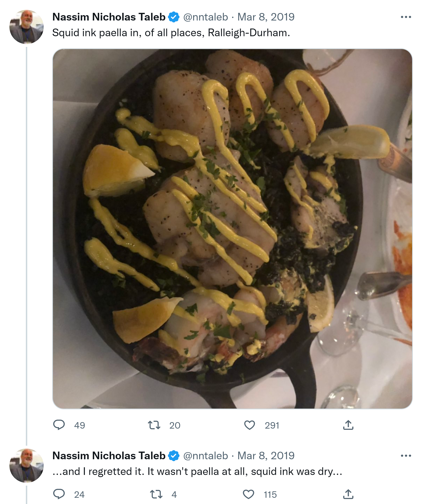Click the Mar 8, 2019 date on first tweet
This screenshot has height=504, width=421.
click(x=266, y=17)
